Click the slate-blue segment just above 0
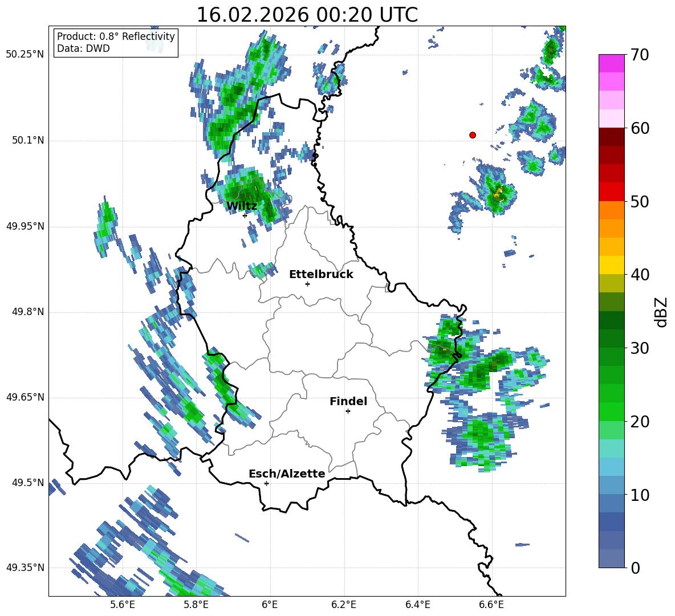This screenshot has width=675, height=616. click(611, 558)
